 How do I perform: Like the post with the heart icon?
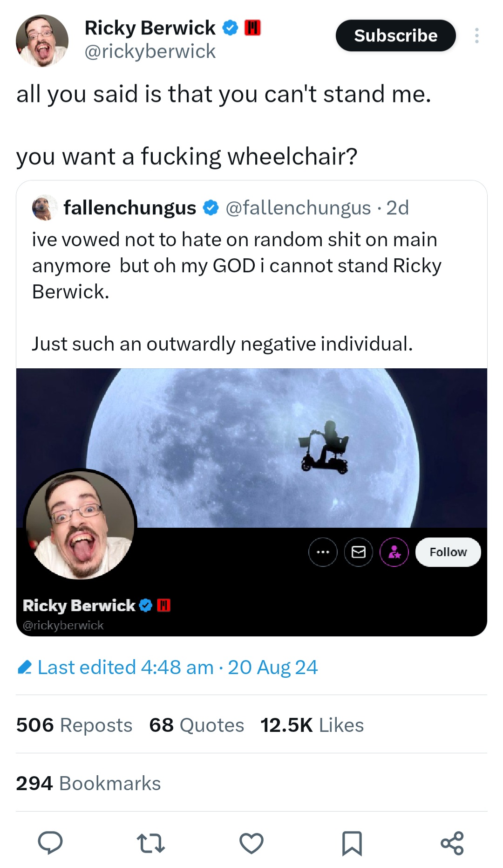coord(251,843)
